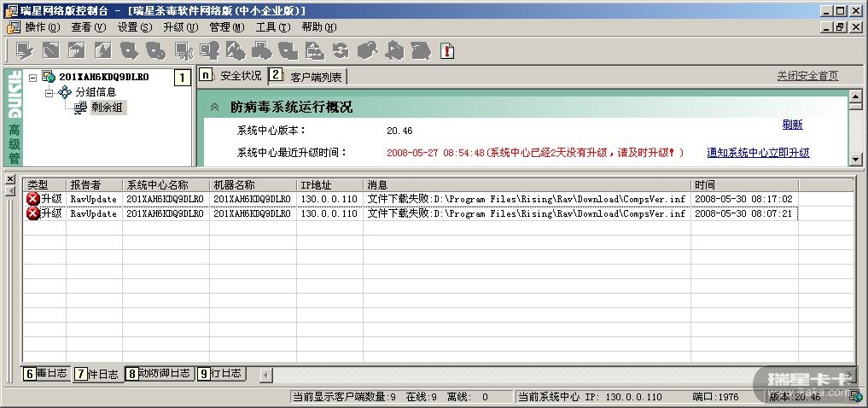Click the circular refresh arrows toolbar icon
This screenshot has height=408, width=868.
pos(341,51)
